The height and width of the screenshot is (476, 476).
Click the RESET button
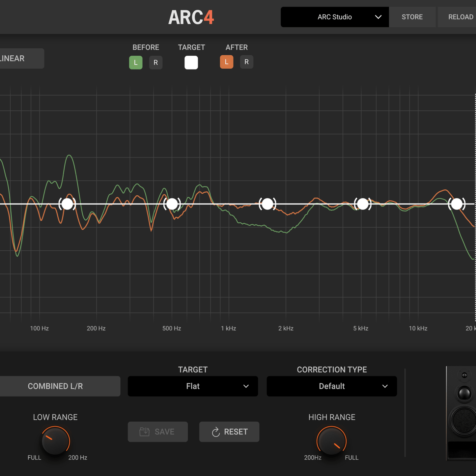click(x=229, y=432)
